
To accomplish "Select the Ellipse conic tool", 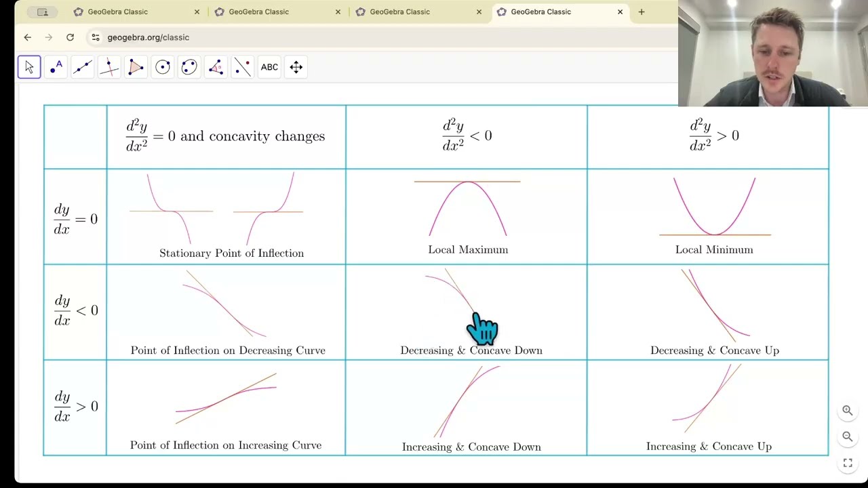I will click(189, 67).
